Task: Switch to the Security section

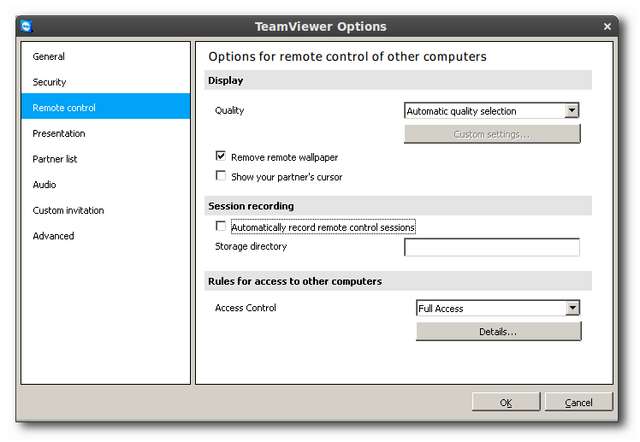Action: [x=50, y=82]
